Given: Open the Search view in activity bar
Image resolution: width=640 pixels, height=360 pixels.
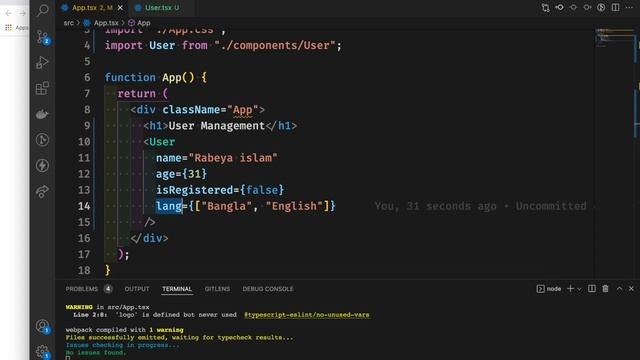Looking at the screenshot, I should pyautogui.click(x=42, y=10).
